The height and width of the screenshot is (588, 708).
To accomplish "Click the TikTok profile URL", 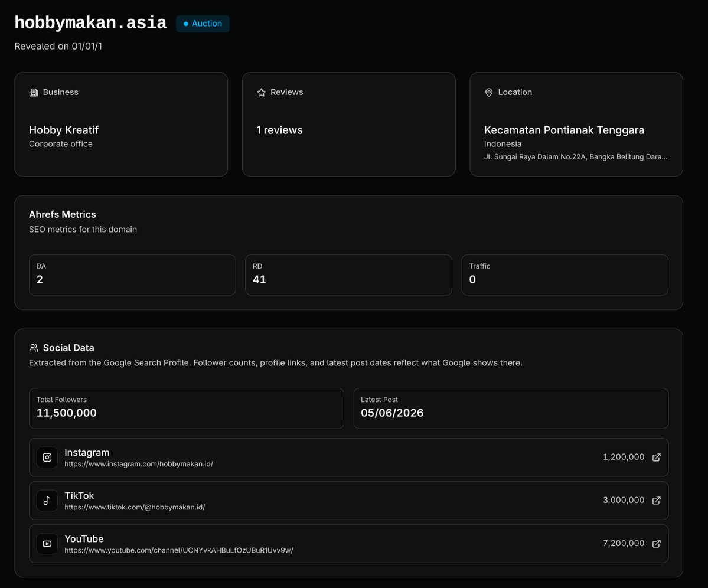I will point(135,507).
